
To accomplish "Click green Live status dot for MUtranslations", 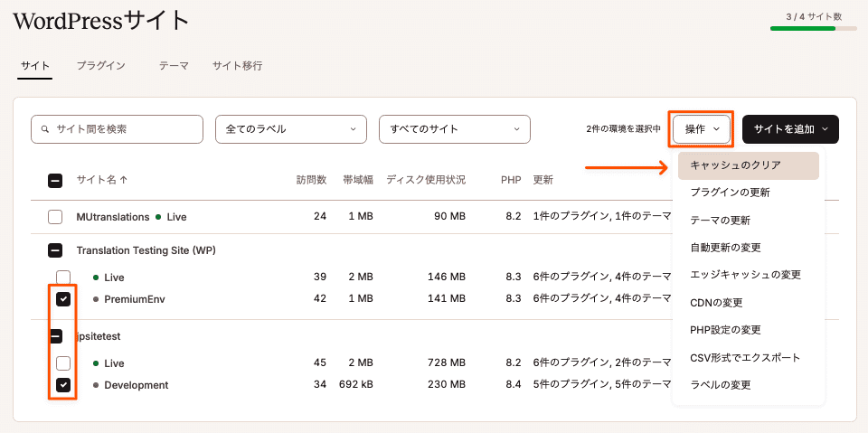I will point(158,217).
